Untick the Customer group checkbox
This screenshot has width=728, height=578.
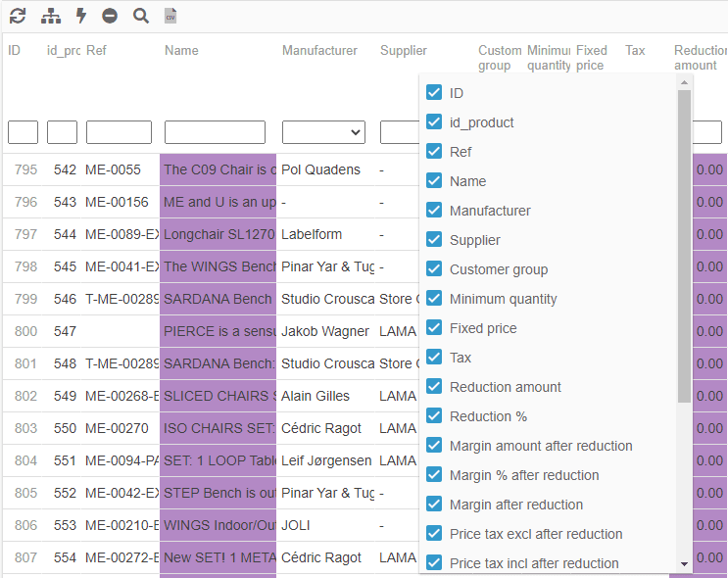434,269
